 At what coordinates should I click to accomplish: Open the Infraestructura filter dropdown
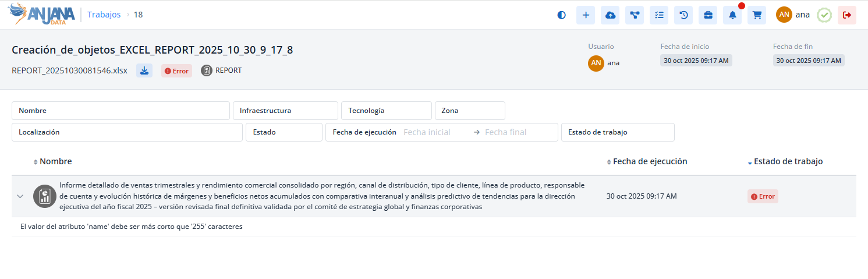285,111
